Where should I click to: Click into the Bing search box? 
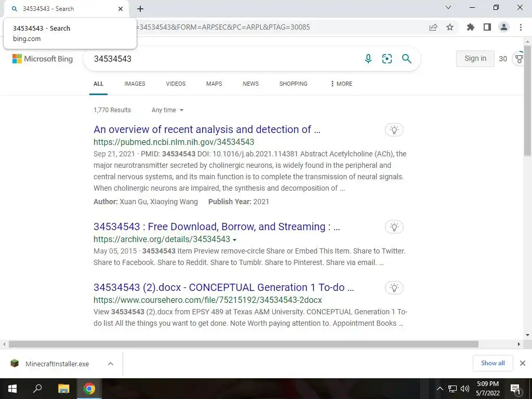(x=224, y=59)
